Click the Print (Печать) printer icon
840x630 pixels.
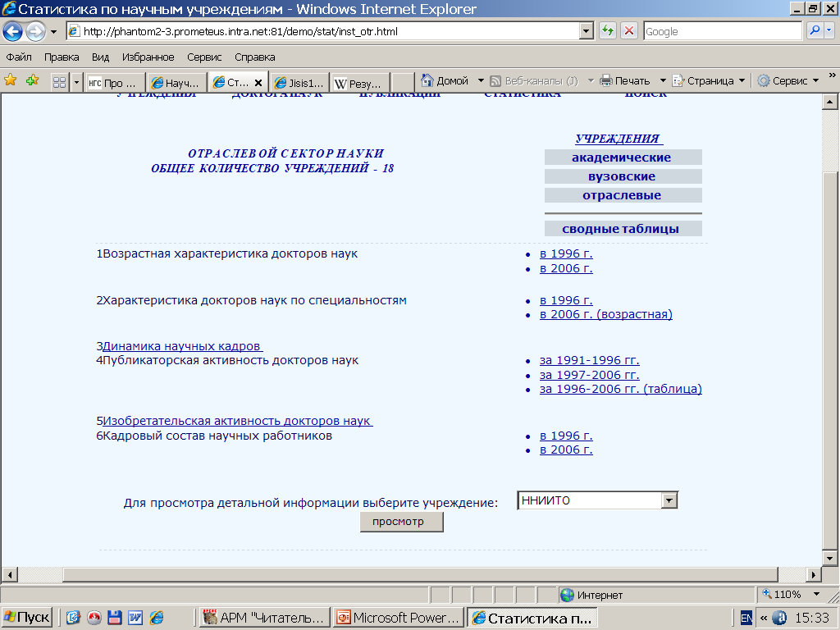(606, 80)
